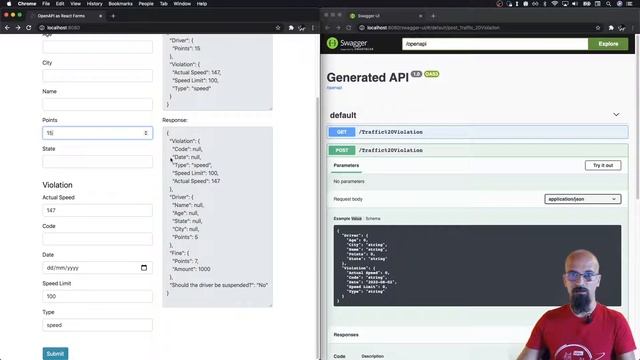Click the Type field showing speed
640x360 pixels.
click(98, 325)
